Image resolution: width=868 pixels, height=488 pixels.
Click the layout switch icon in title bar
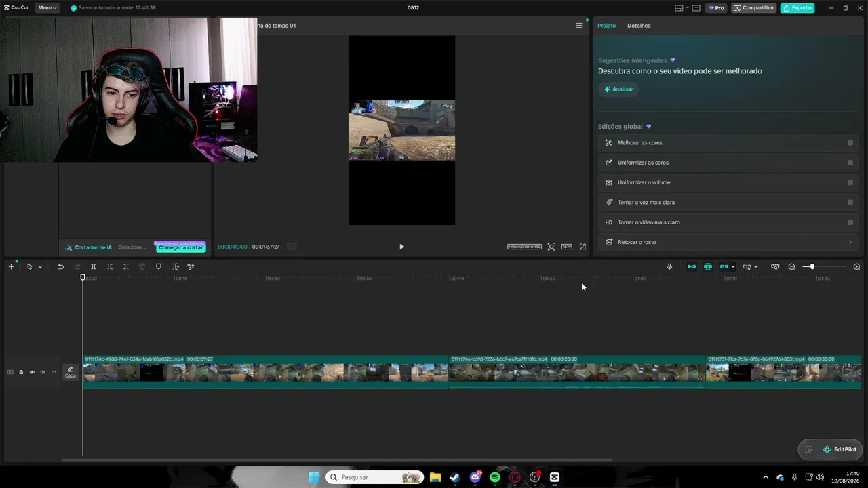coord(679,8)
